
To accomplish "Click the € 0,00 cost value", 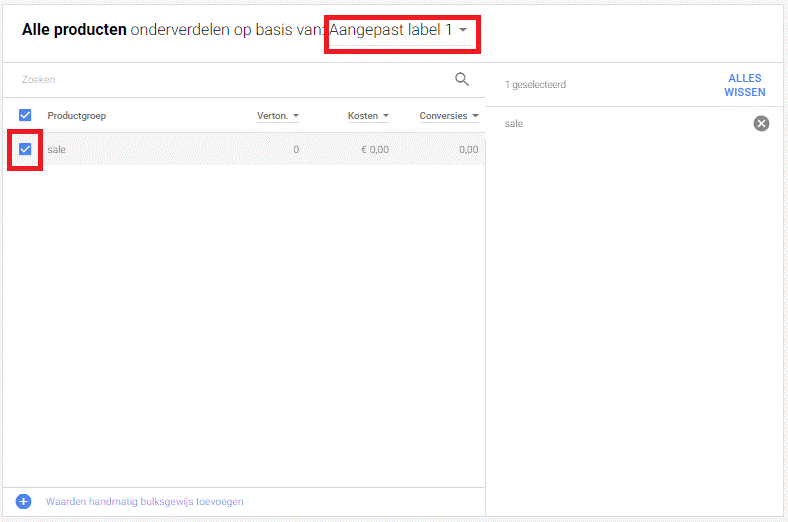I will pos(375,150).
